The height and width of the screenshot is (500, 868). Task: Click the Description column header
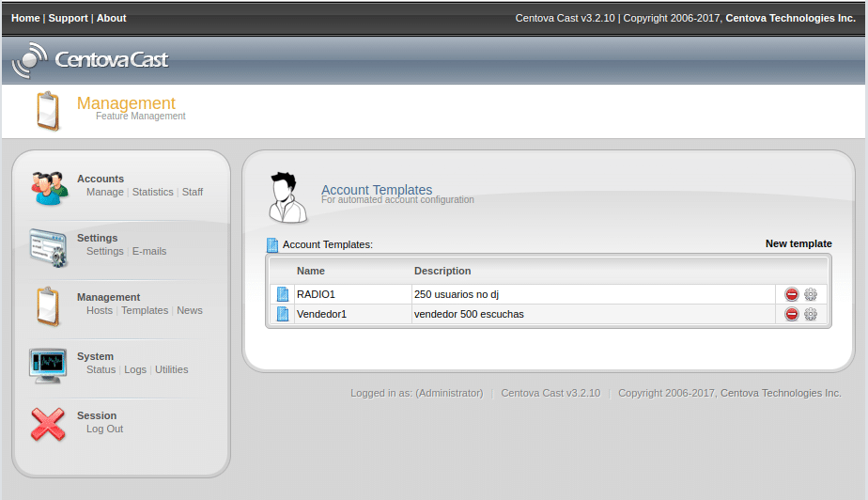442,271
